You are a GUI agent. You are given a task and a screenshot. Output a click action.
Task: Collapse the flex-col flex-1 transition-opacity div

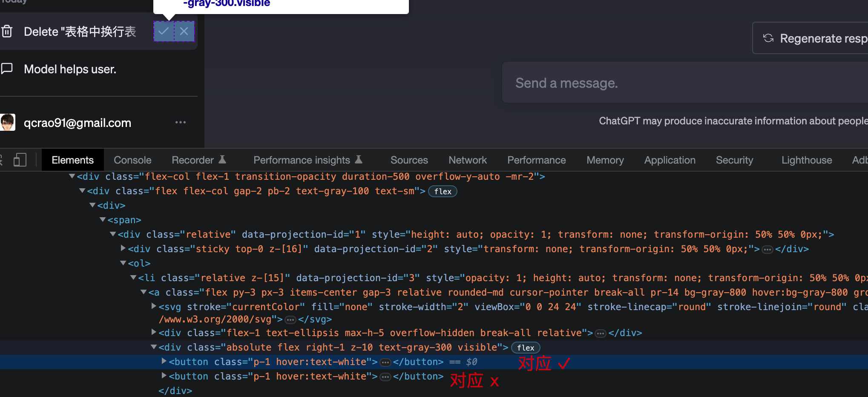coord(72,176)
